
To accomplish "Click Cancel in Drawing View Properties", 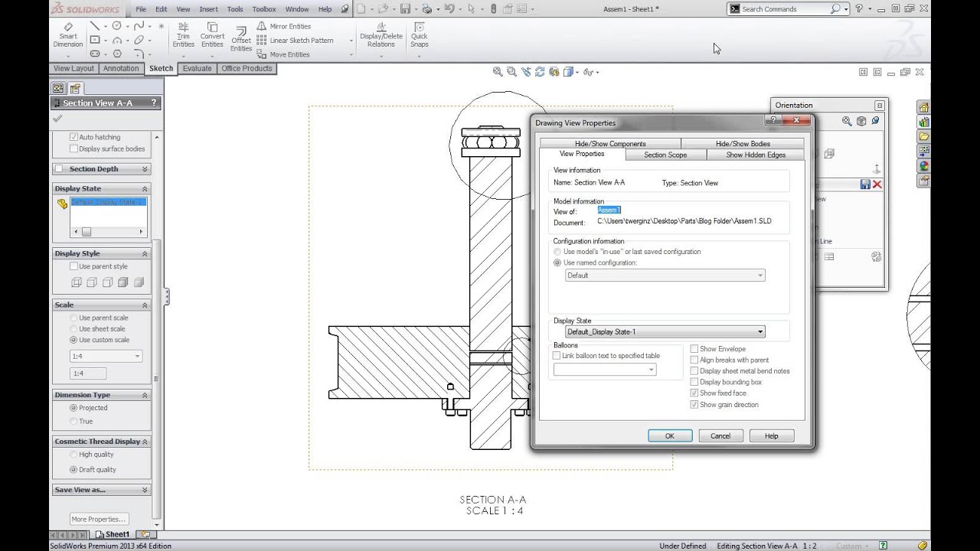I will pos(720,435).
